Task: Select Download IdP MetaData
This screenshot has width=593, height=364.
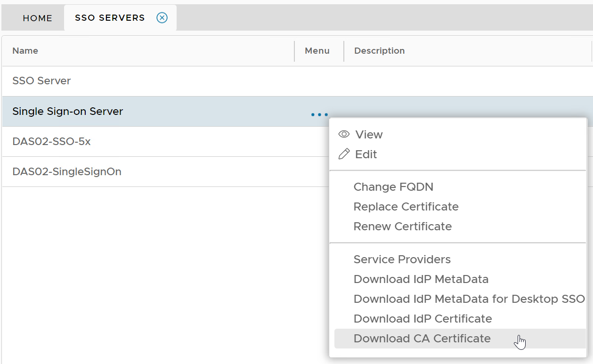Action: [421, 279]
